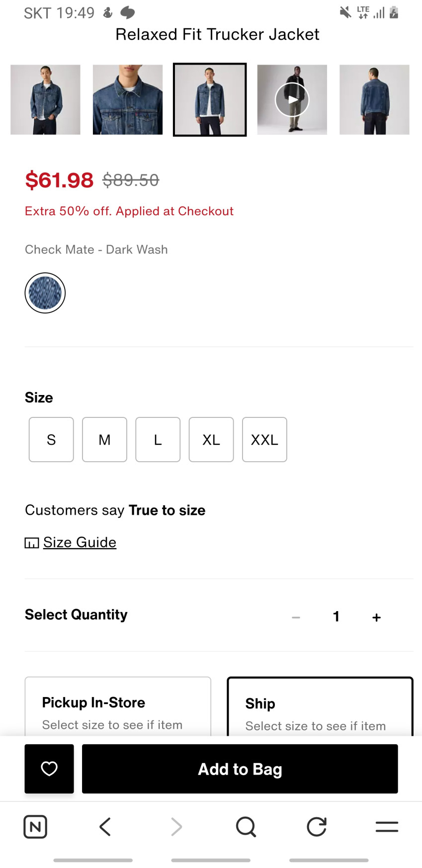
Task: Reload the page with refresh icon
Action: [317, 827]
